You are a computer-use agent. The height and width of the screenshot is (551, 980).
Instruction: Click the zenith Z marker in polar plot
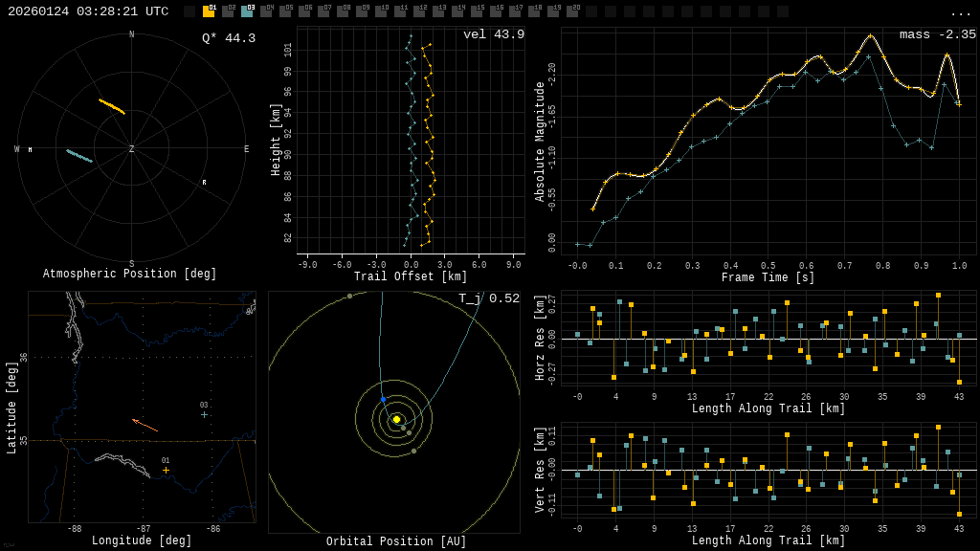pyautogui.click(x=131, y=149)
